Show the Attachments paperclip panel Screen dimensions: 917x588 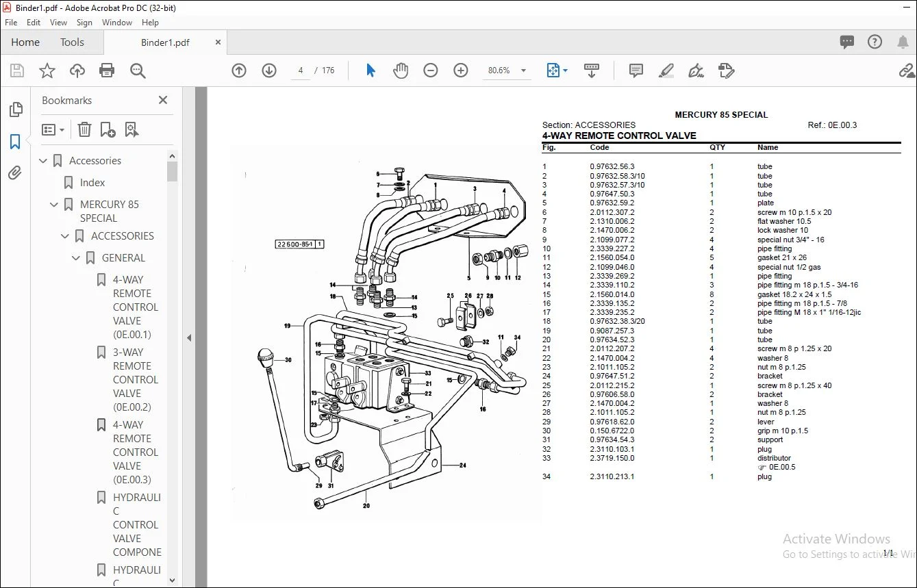pos(15,173)
